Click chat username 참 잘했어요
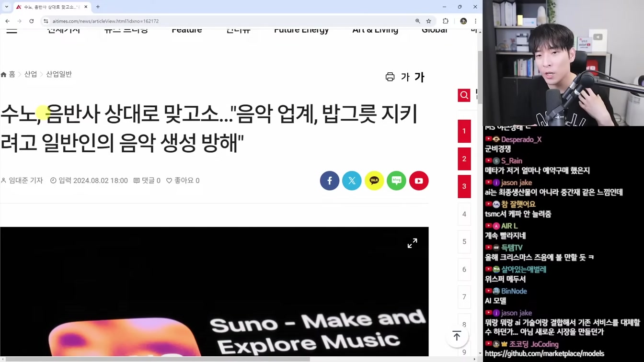Viewport: 644px width, 362px height. [518, 204]
